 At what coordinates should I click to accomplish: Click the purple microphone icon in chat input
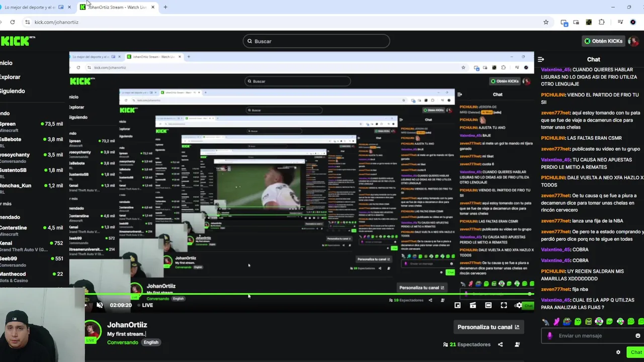click(x=549, y=335)
